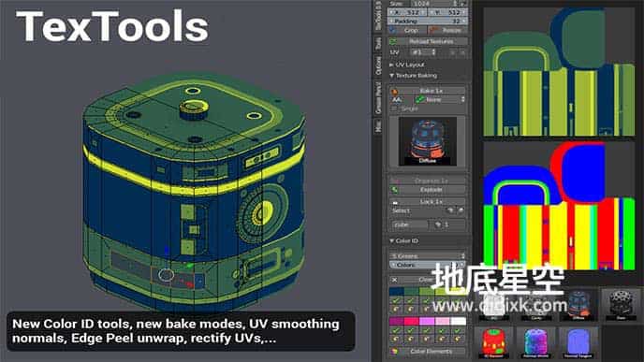Click the green Explode icon
The width and height of the screenshot is (644, 362).
coord(394,190)
